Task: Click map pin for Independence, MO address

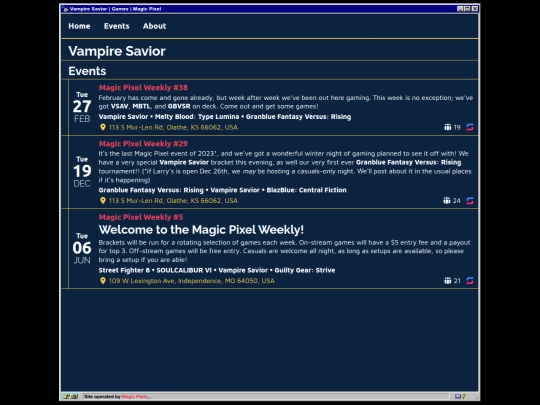Action: pos(103,281)
